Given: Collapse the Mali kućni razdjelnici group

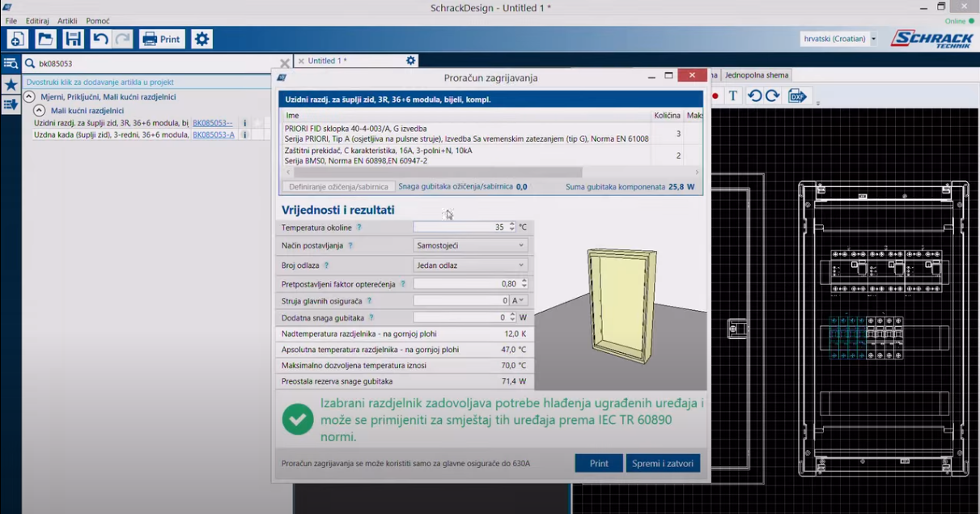Looking at the screenshot, I should point(39,111).
